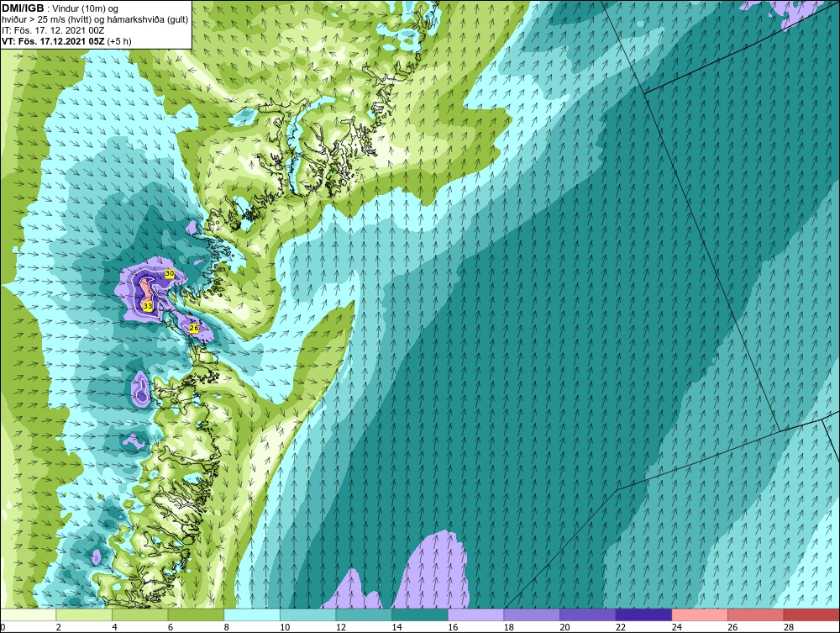This screenshot has width=840, height=633.
Task: Click the 'Vindur (10m) og' text
Action: point(87,8)
